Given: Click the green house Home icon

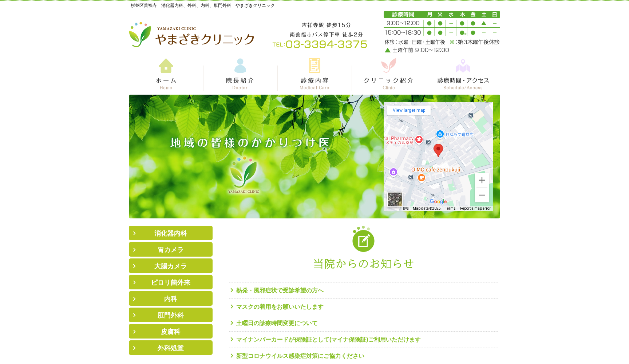Looking at the screenshot, I should [166, 66].
